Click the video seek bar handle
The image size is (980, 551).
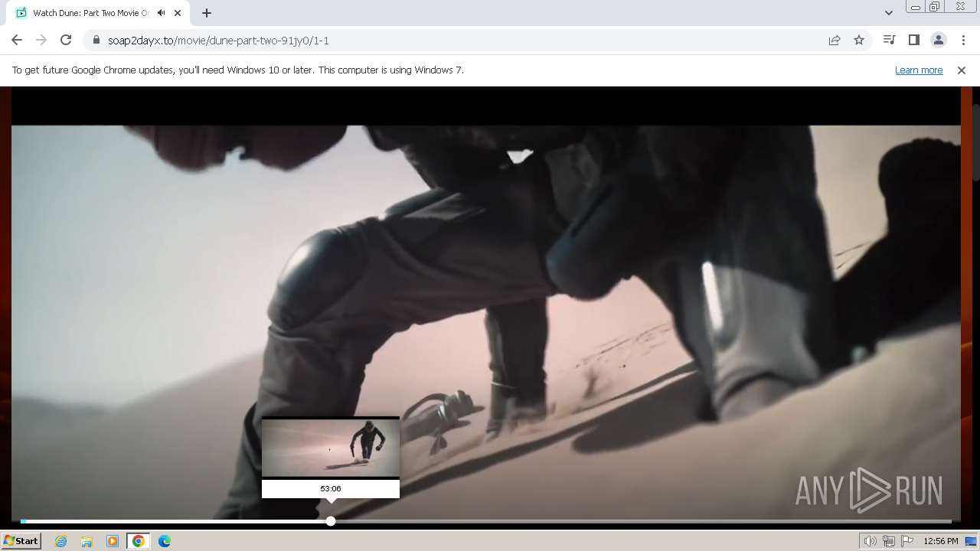(331, 521)
